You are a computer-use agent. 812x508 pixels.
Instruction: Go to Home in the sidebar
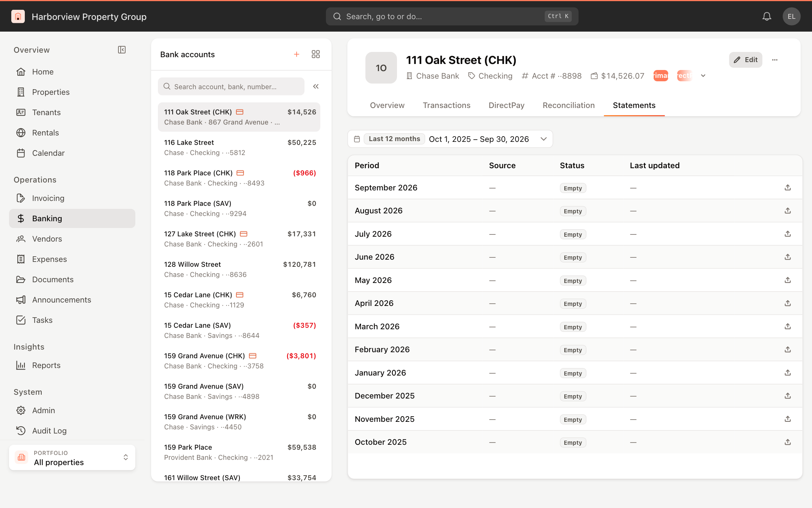point(72,72)
